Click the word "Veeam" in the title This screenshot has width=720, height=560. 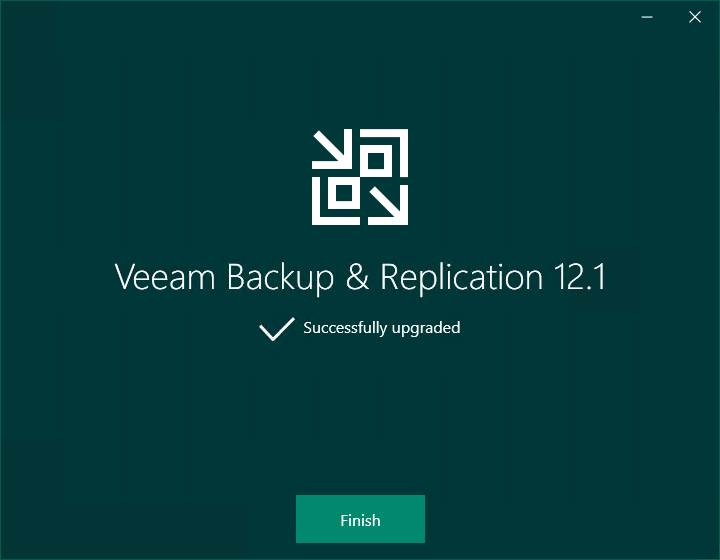click(165, 277)
